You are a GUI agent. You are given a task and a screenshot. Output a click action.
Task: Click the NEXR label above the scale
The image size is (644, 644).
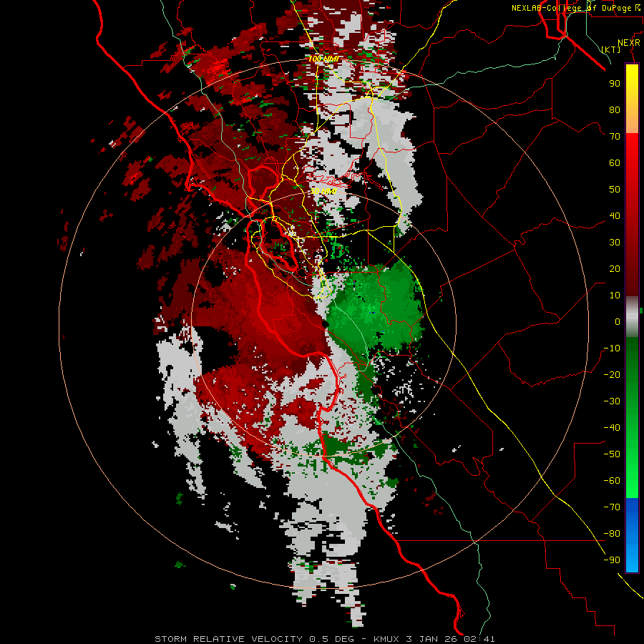[x=628, y=43]
